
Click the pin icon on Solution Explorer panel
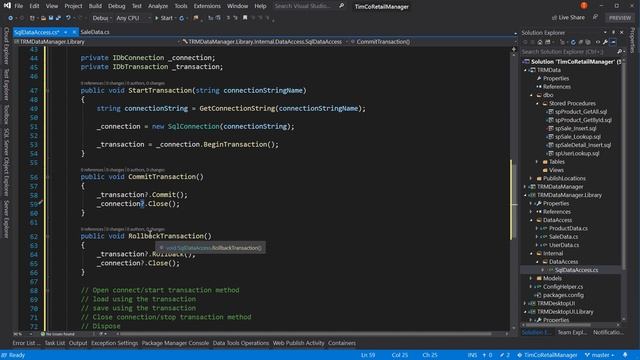[x=613, y=32]
